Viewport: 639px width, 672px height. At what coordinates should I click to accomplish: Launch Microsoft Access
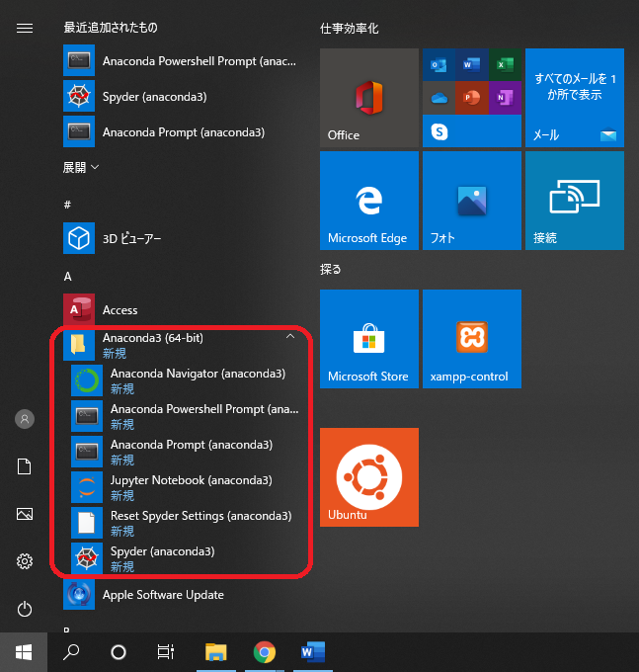point(180,309)
